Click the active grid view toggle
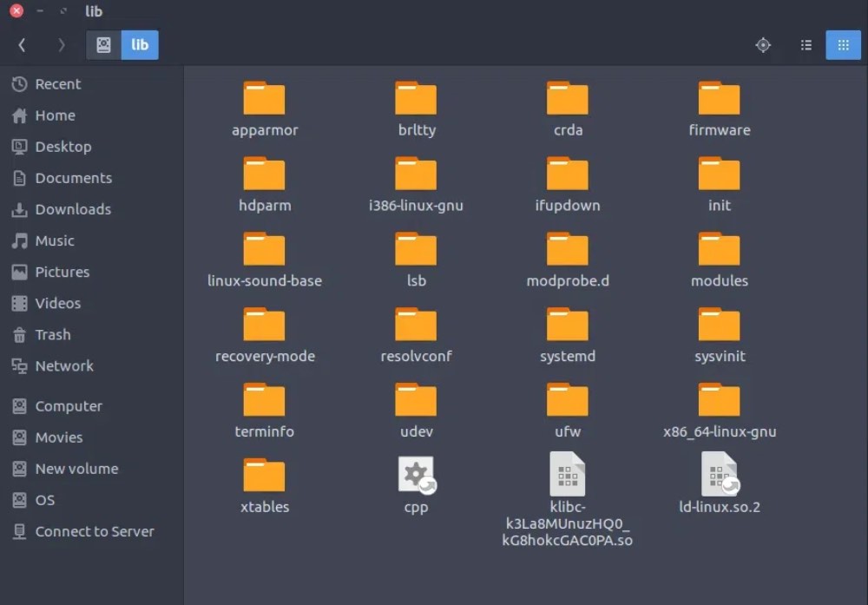 coord(843,44)
